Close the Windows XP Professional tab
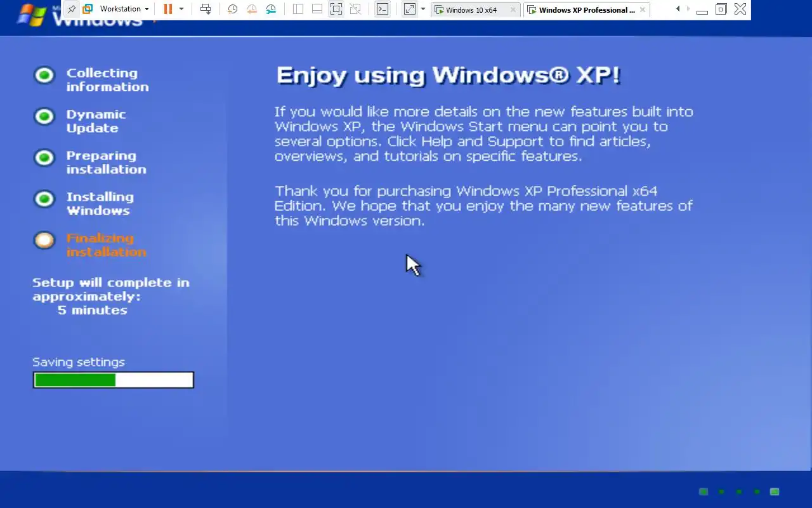 643,10
